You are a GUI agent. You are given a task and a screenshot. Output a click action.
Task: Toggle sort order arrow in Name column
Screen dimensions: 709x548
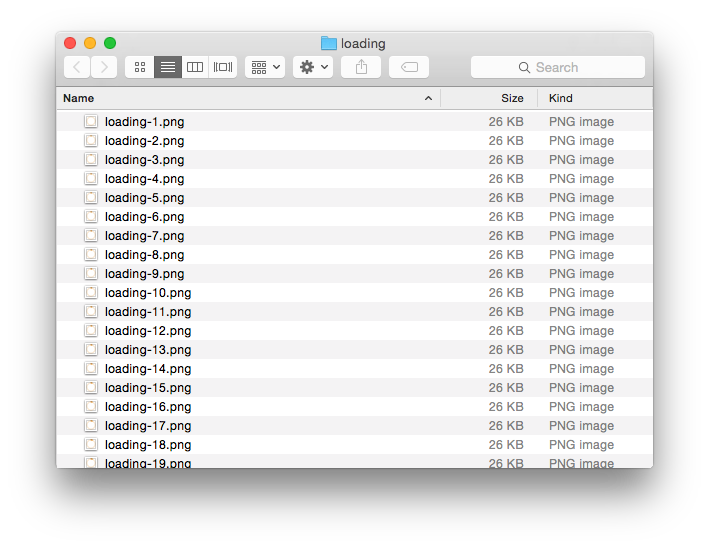(x=428, y=98)
